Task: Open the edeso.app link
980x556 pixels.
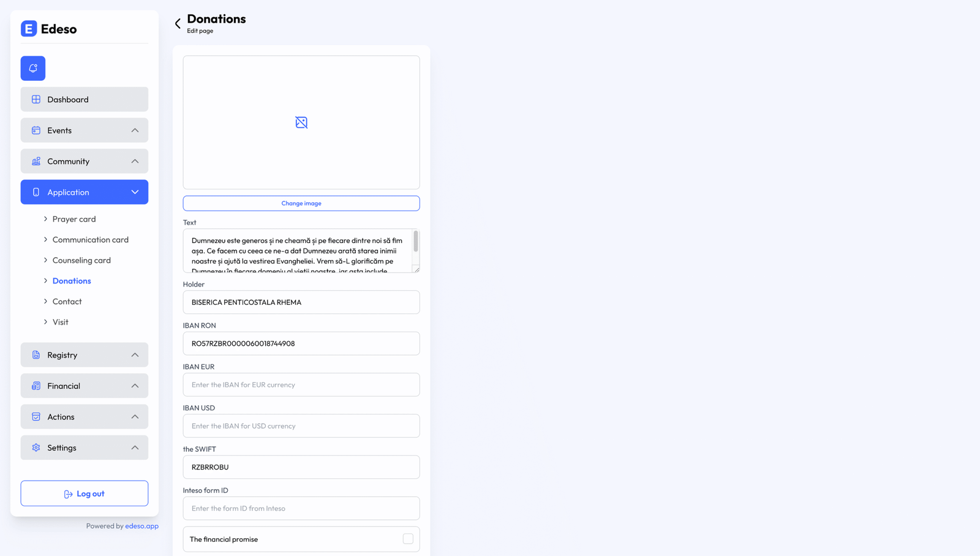Action: (x=141, y=526)
